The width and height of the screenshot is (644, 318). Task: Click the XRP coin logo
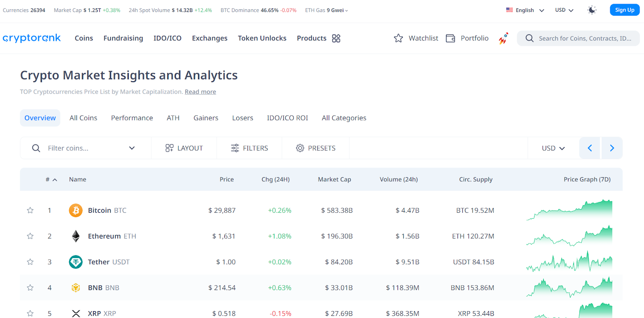(76, 313)
